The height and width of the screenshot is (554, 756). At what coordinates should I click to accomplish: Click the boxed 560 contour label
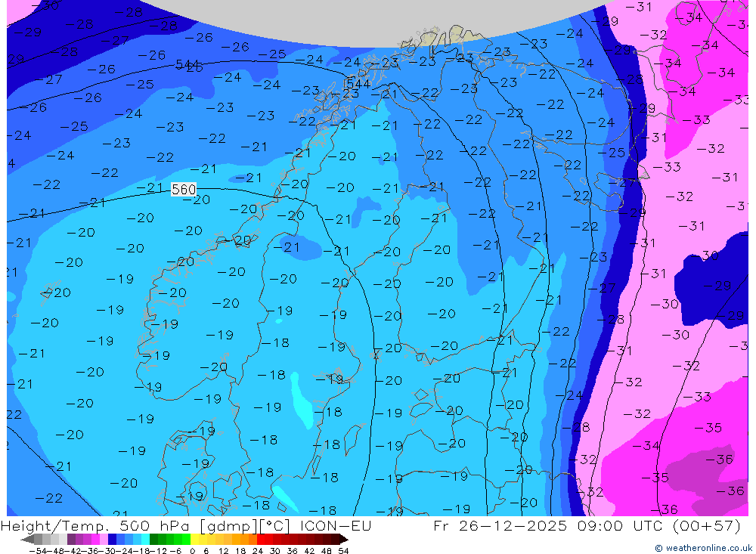pyautogui.click(x=184, y=189)
